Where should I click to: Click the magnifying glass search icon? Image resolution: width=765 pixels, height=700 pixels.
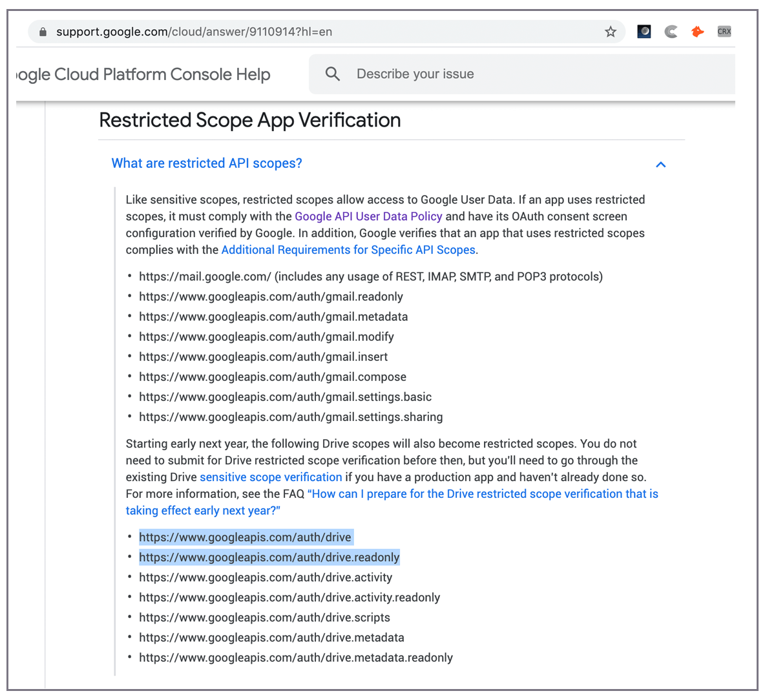333,74
